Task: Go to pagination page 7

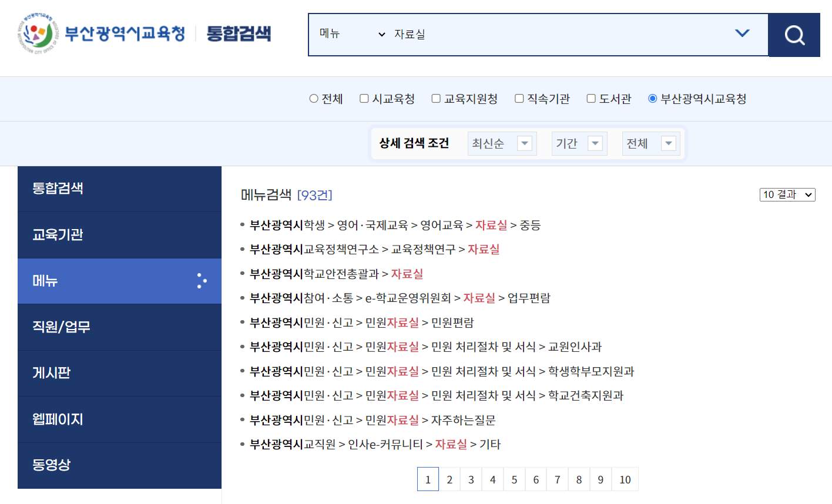Action: 558,479
